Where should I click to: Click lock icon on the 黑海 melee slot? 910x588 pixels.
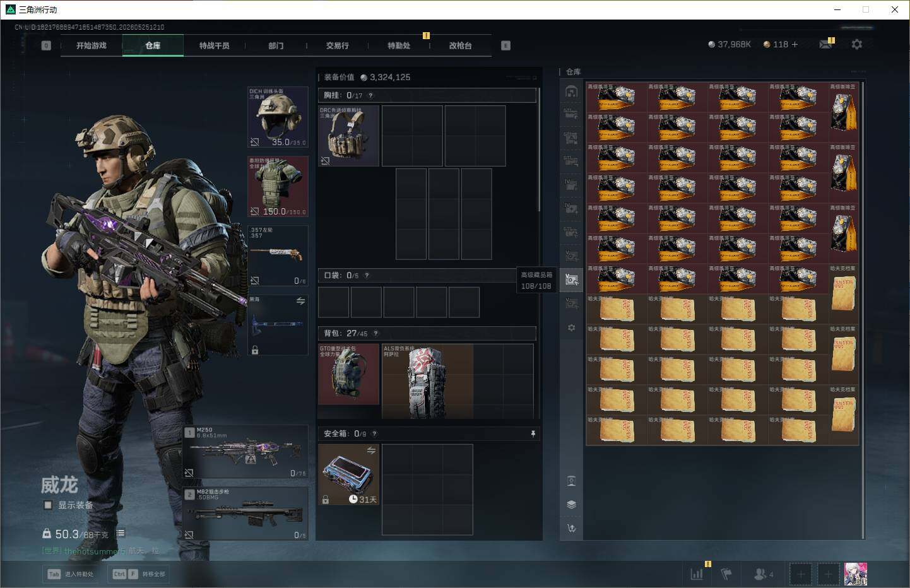[x=255, y=350]
